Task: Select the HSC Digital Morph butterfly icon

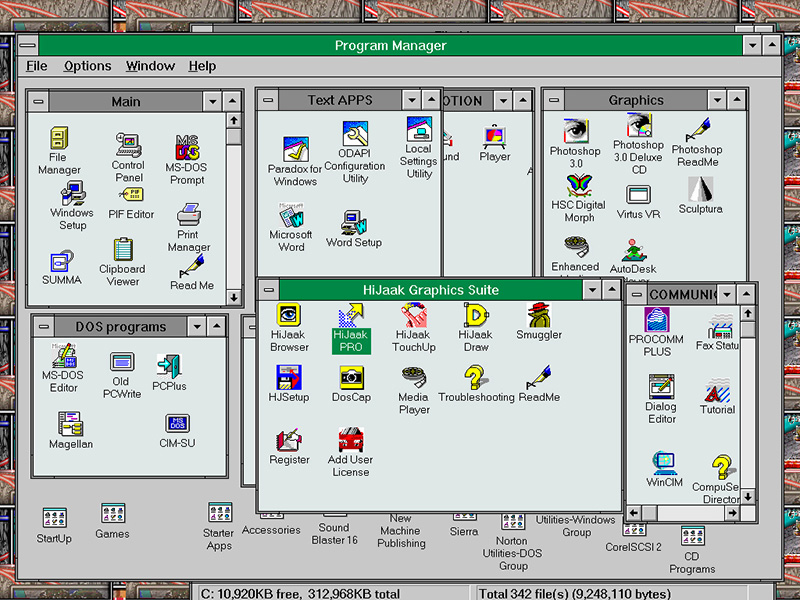Action: tap(579, 186)
